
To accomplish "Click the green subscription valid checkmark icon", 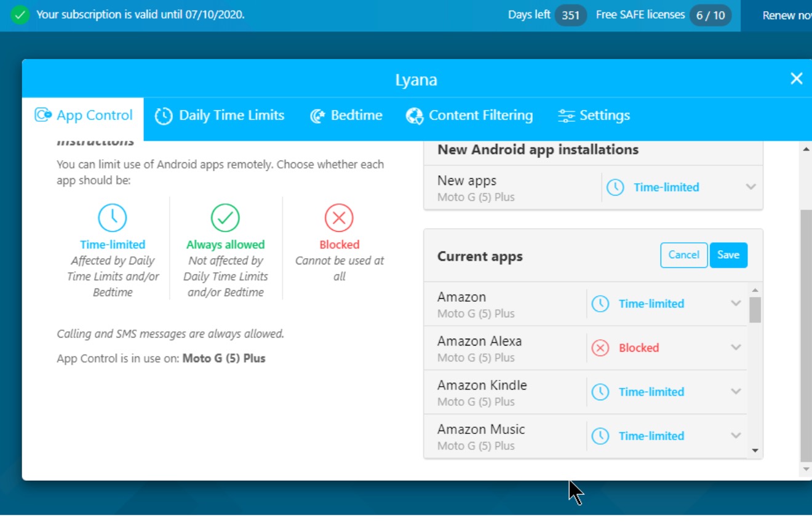I will pyautogui.click(x=20, y=15).
